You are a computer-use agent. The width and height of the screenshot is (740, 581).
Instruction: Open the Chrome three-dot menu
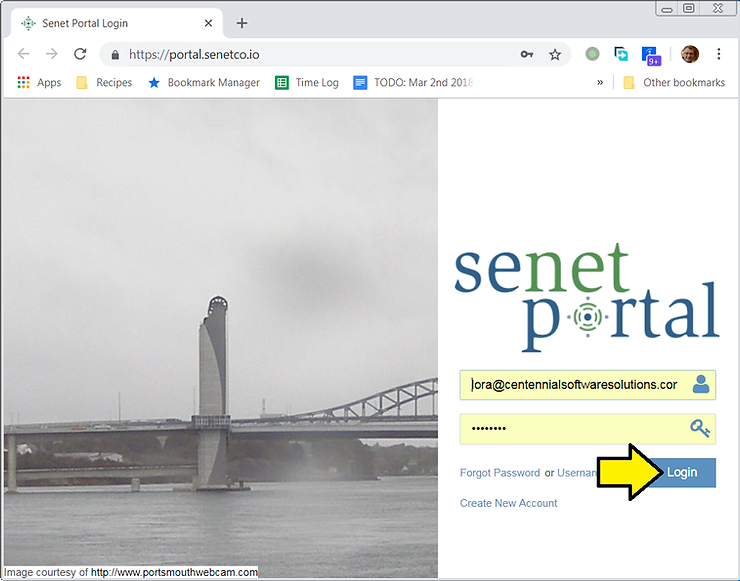point(718,54)
